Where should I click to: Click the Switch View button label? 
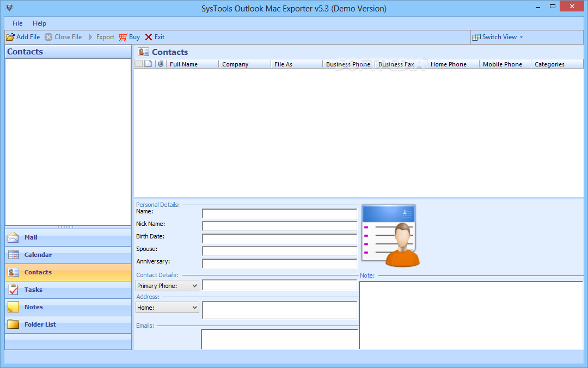tap(499, 37)
